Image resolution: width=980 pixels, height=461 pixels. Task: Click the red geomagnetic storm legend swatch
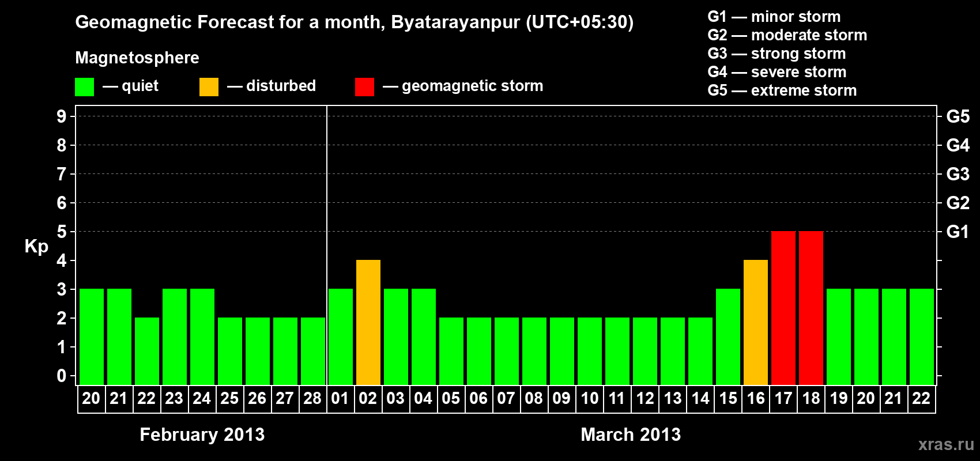(365, 87)
